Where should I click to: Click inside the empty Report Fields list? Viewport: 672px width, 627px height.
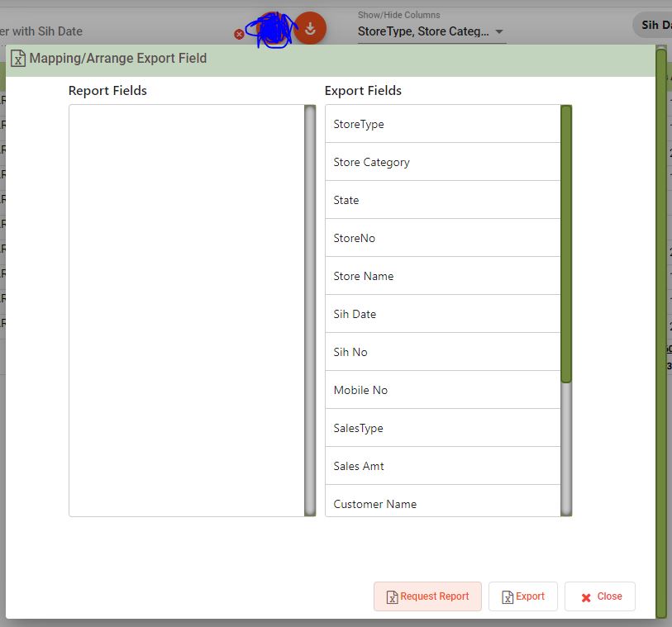pyautogui.click(x=186, y=310)
